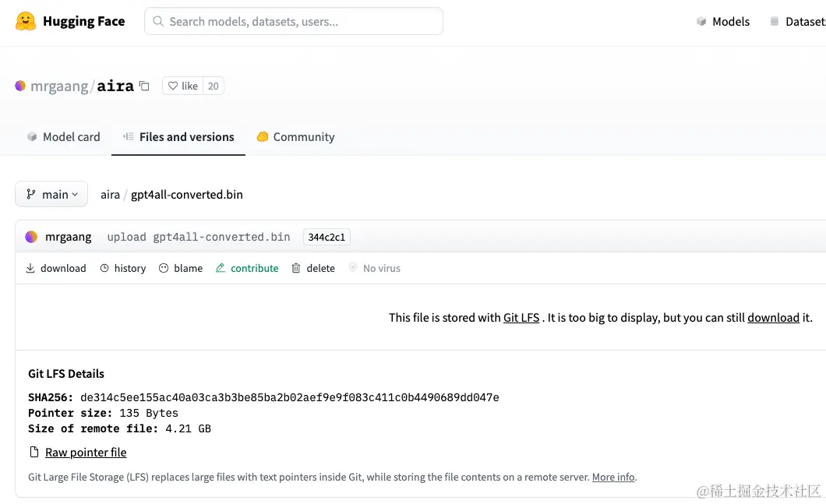The width and height of the screenshot is (826, 504).
Task: Click the Pointer size 135 Bytes value
Action: pos(149,414)
